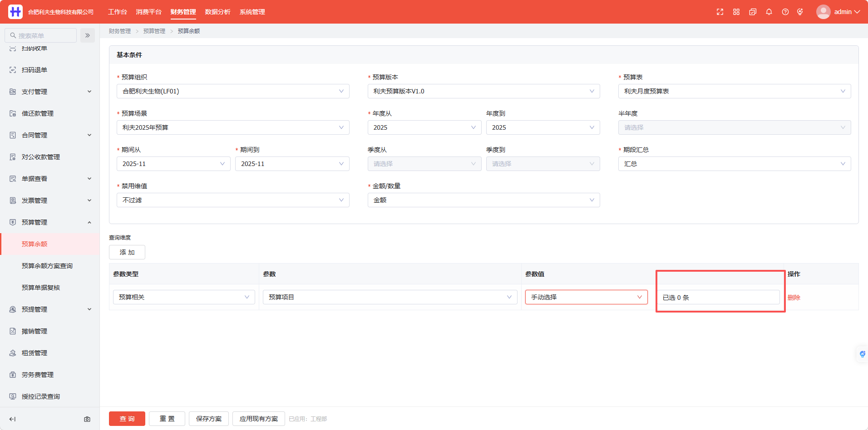Viewport: 868px width, 430px height.
Task: Click the camera icon at sidebar bottom
Action: coord(87,419)
